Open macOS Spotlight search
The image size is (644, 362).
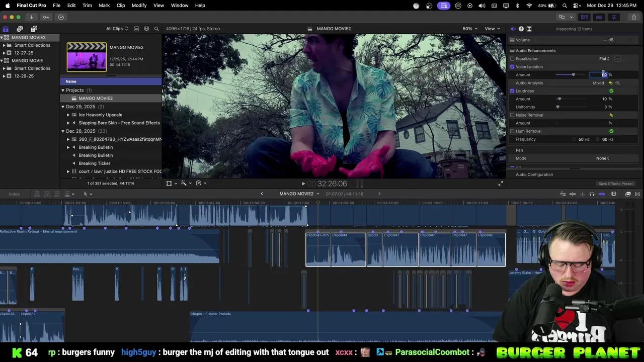click(x=565, y=6)
